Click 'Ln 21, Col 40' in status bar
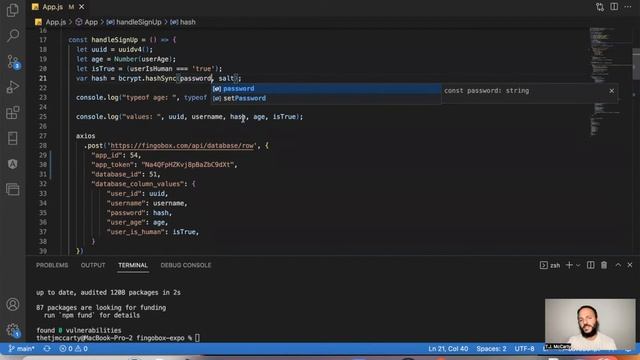640x360 pixels. 448,349
